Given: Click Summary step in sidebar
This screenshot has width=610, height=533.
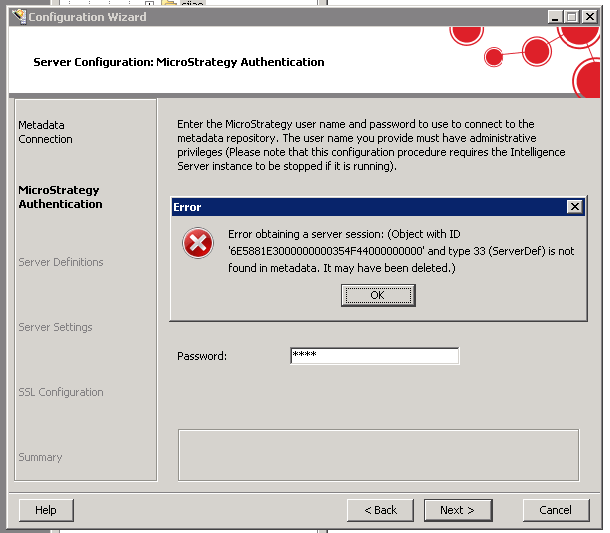Looking at the screenshot, I should (x=40, y=457).
